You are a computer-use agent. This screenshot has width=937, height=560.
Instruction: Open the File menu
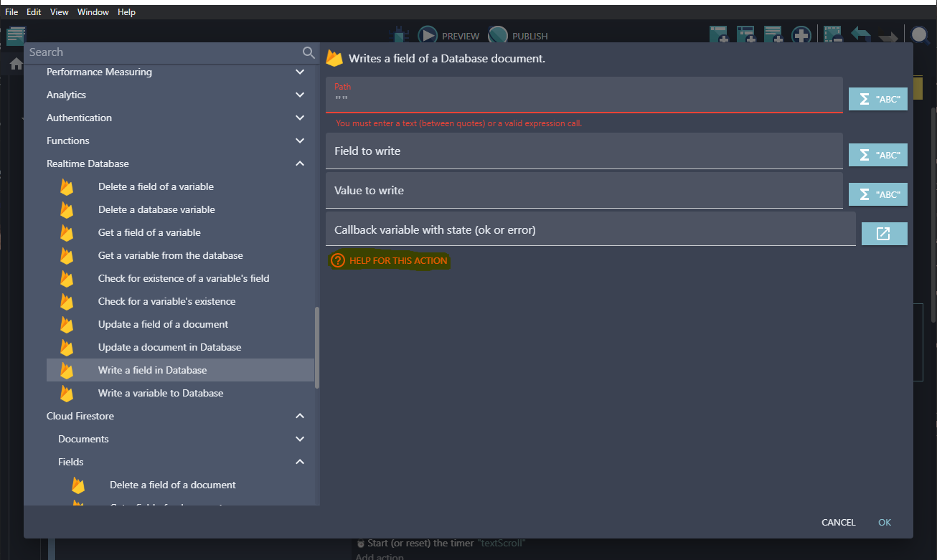(11, 12)
